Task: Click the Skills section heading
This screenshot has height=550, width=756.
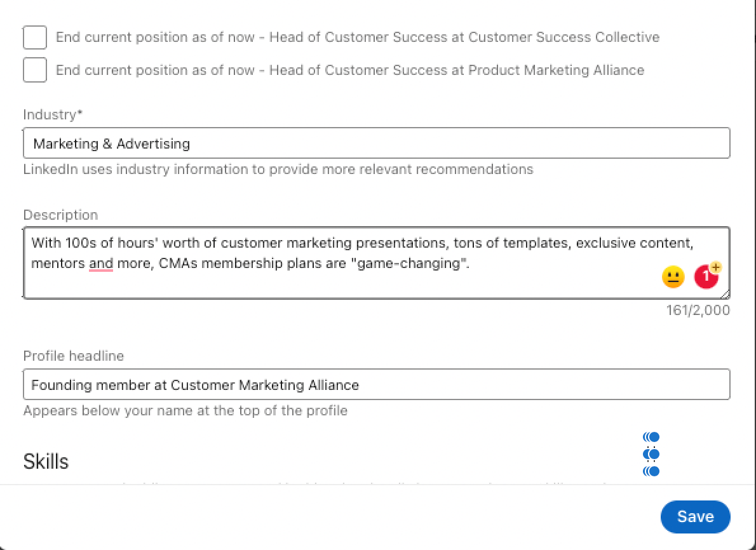Action: [46, 461]
